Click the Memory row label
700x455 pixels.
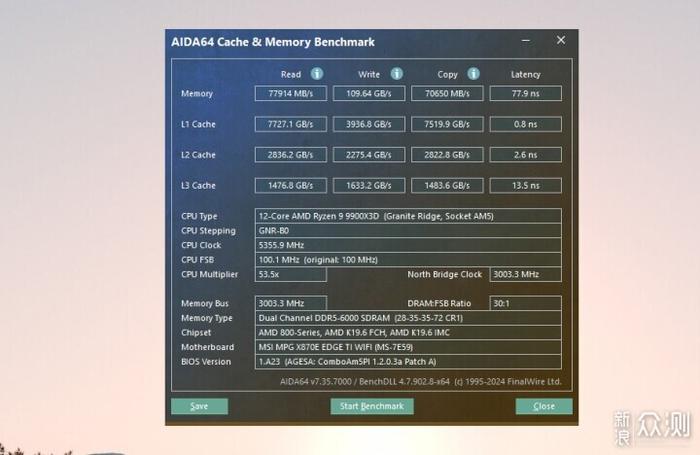197,94
